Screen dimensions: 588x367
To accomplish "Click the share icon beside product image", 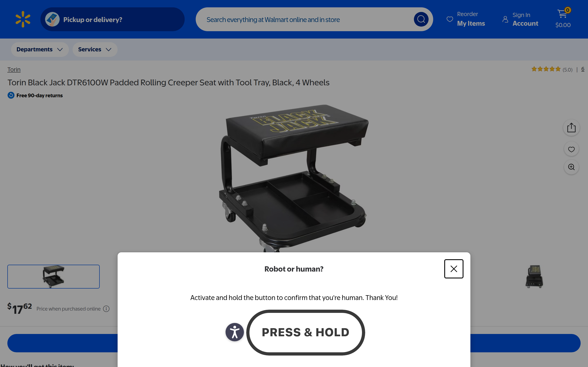I will (x=571, y=128).
